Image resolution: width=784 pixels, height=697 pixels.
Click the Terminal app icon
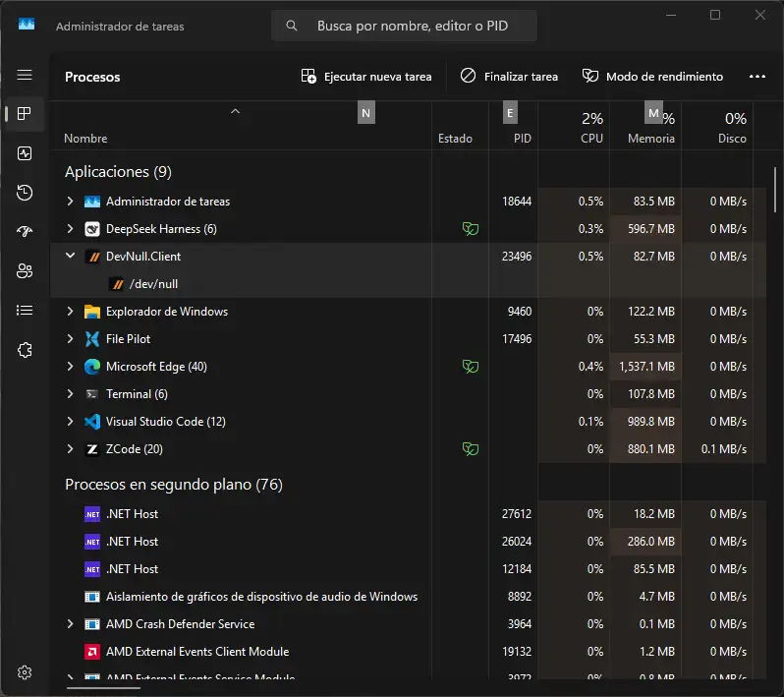[92, 394]
